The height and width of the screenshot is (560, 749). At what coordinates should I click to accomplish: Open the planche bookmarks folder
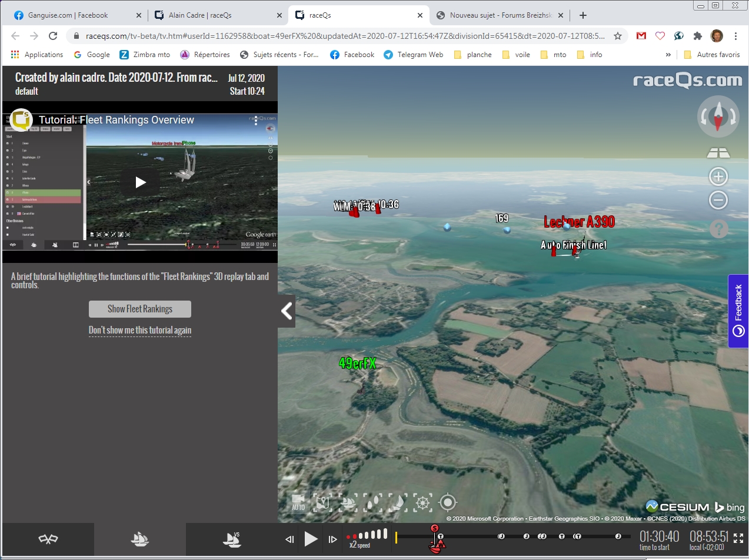(473, 55)
